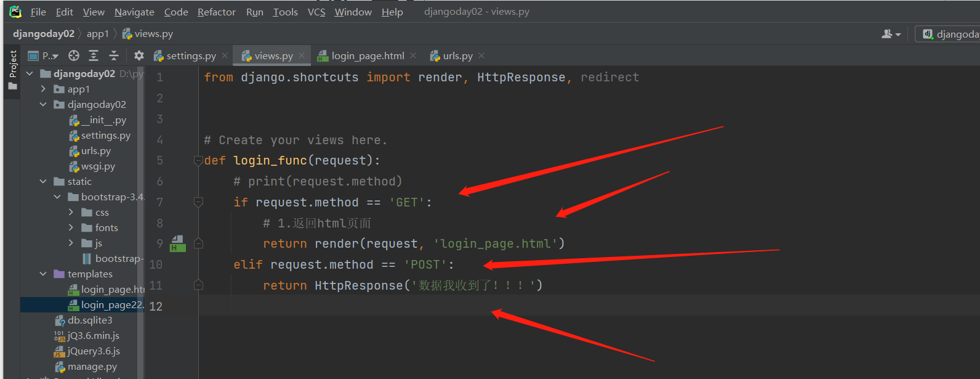Click the locate opened file target icon

pos(74,55)
